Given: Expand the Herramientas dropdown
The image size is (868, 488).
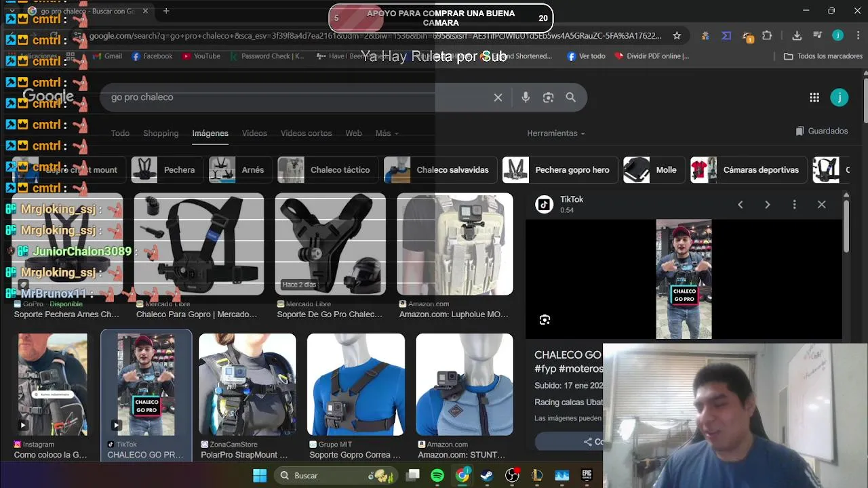Looking at the screenshot, I should (x=555, y=134).
